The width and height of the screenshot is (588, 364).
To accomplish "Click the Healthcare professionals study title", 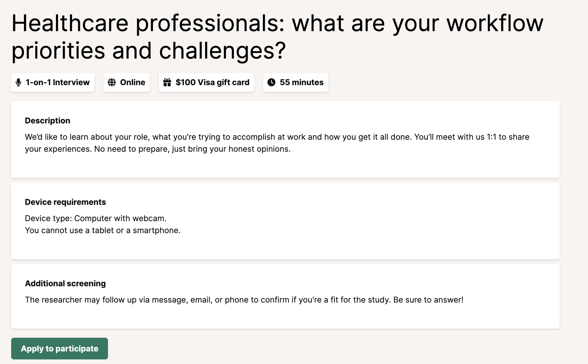I will click(277, 37).
